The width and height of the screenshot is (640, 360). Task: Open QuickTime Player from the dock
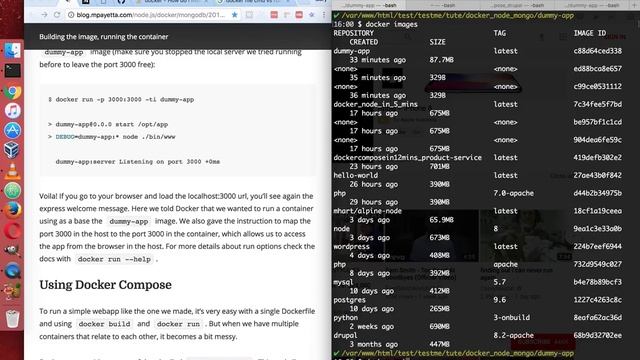click(12, 271)
